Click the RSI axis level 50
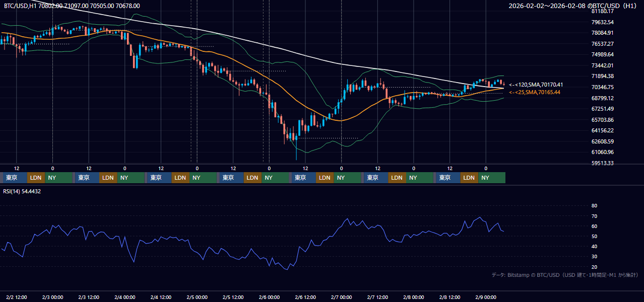 (594, 236)
